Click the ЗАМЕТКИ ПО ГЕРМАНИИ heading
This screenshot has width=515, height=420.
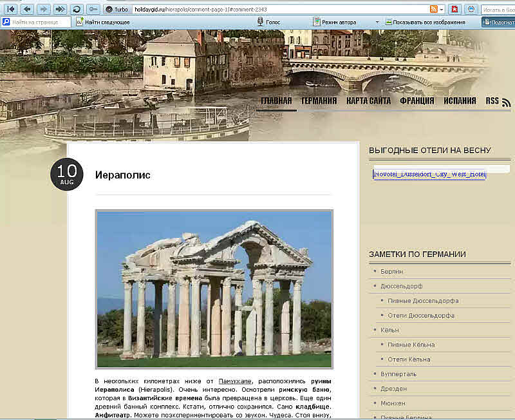coord(417,254)
